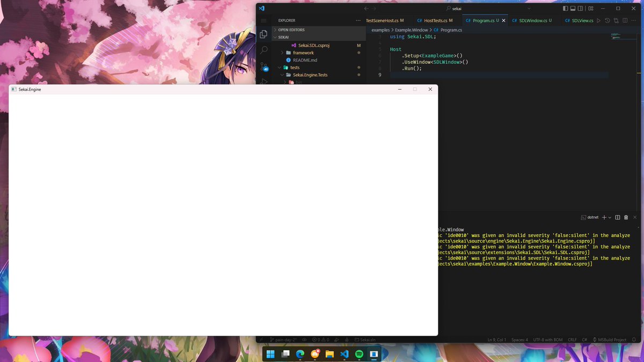Toggle the primary side bar layout icon
The height and width of the screenshot is (362, 644).
[x=566, y=9]
